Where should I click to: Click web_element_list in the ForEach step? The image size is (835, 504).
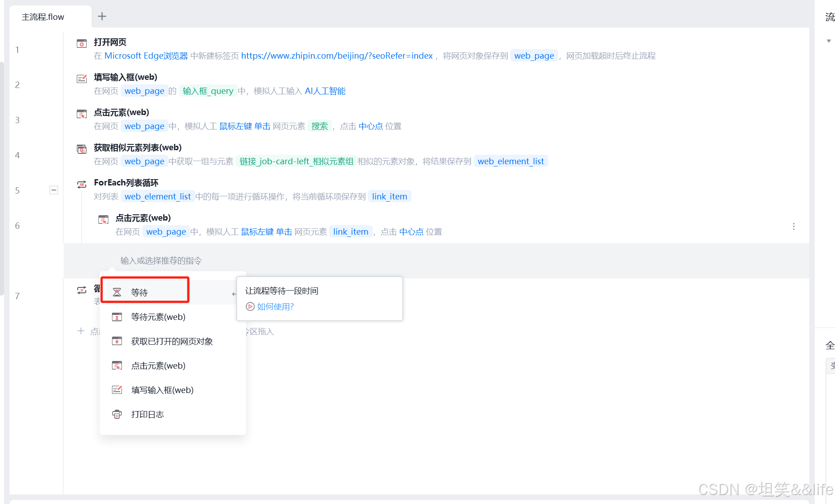point(158,196)
